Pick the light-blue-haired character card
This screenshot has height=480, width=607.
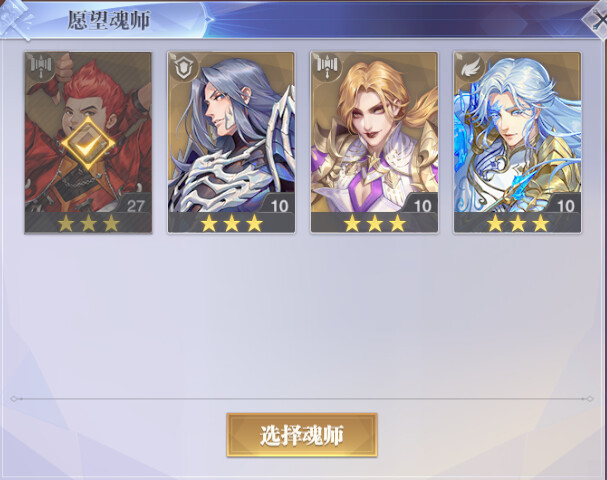518,143
